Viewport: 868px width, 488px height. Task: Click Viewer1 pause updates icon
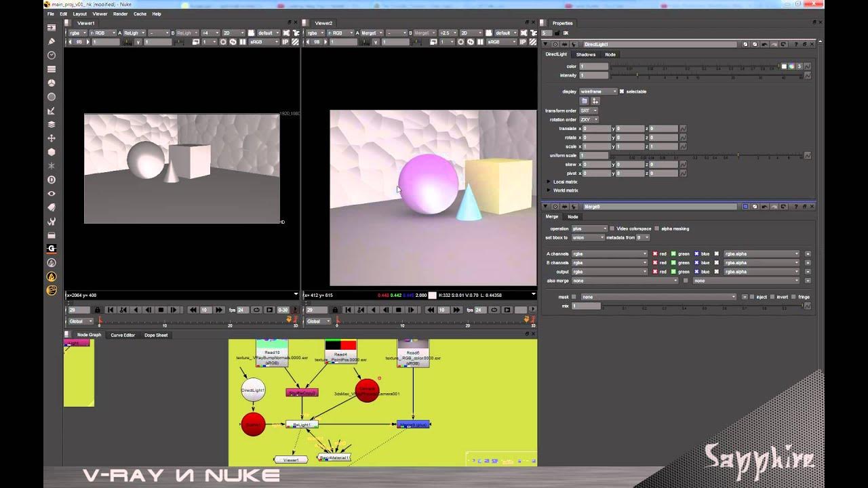pyautogui.click(x=242, y=42)
